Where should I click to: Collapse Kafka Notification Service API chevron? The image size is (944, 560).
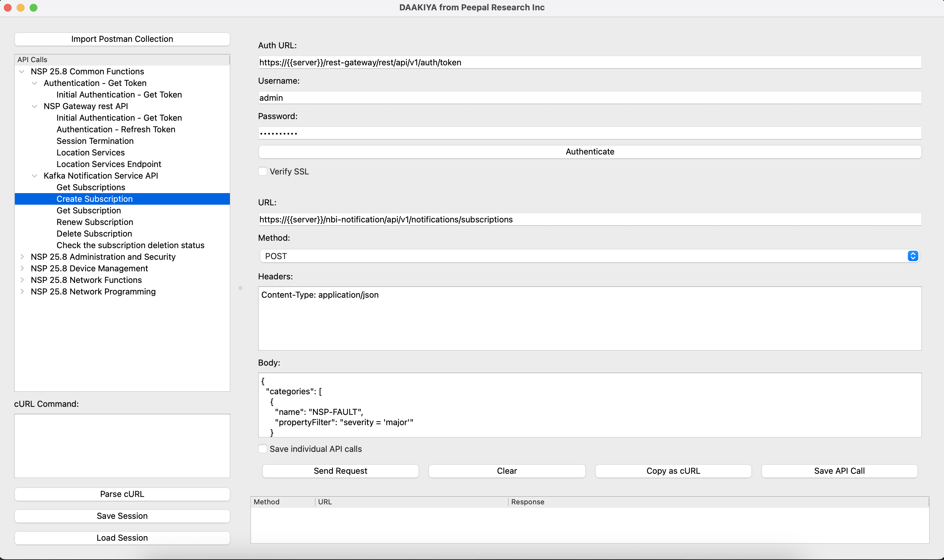pyautogui.click(x=35, y=176)
